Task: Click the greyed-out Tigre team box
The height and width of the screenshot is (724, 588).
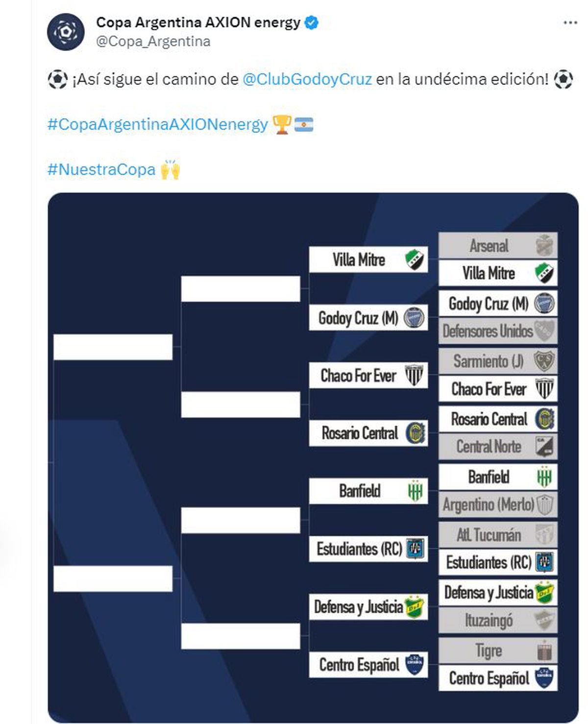Action: click(498, 651)
